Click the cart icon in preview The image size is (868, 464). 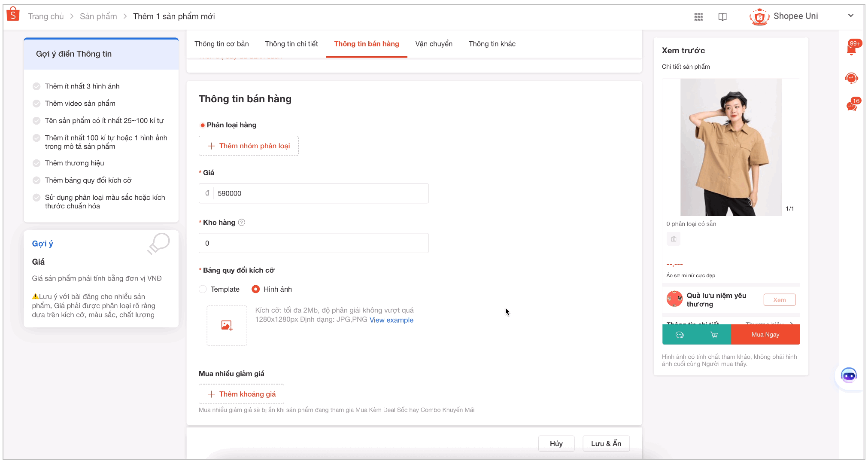[714, 335]
